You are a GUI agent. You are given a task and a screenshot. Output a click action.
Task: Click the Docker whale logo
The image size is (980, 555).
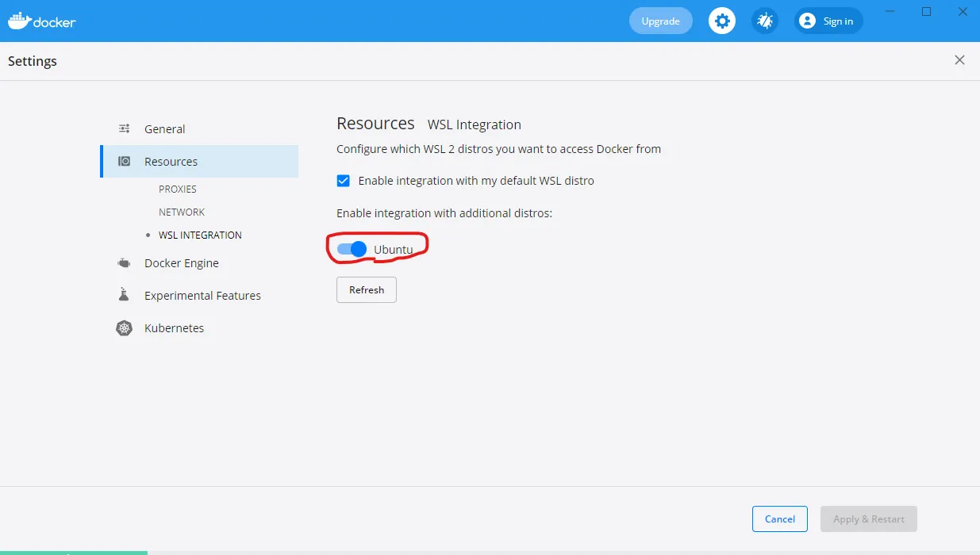coord(41,21)
